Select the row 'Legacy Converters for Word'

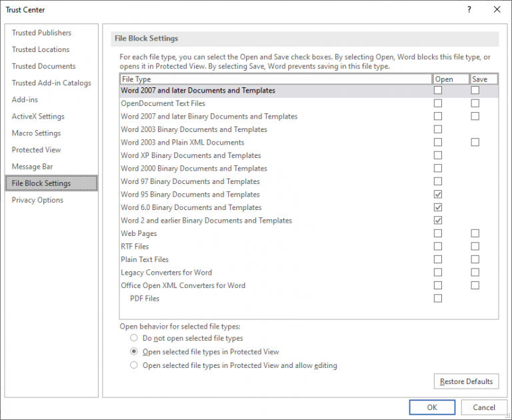[x=309, y=273]
